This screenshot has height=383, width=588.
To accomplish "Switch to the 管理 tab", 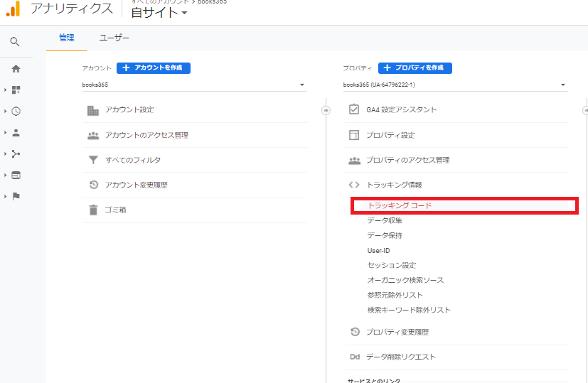I will click(66, 38).
